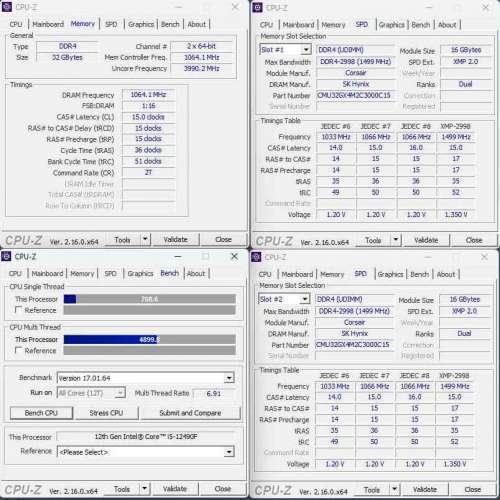
Task: Click CPU-Z app icon in Slot #1 SPD window
Action: click(257, 8)
